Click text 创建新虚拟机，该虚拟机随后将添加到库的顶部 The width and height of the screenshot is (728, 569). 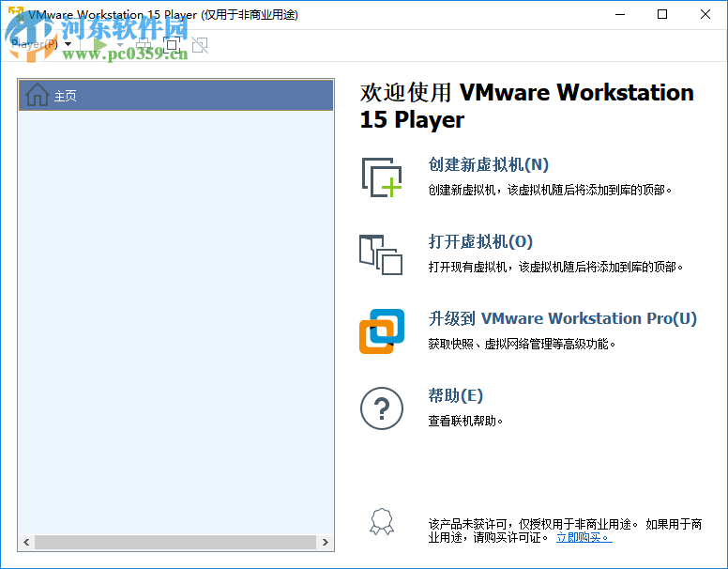tap(550, 190)
